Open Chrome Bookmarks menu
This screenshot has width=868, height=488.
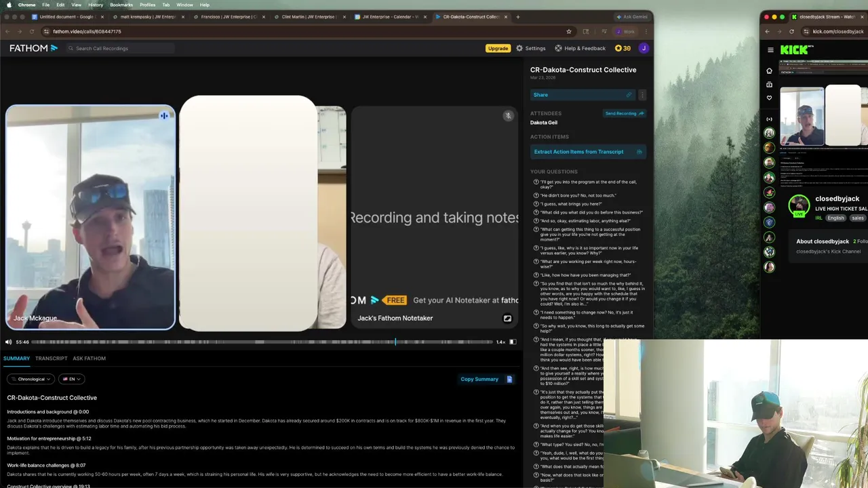[121, 5]
